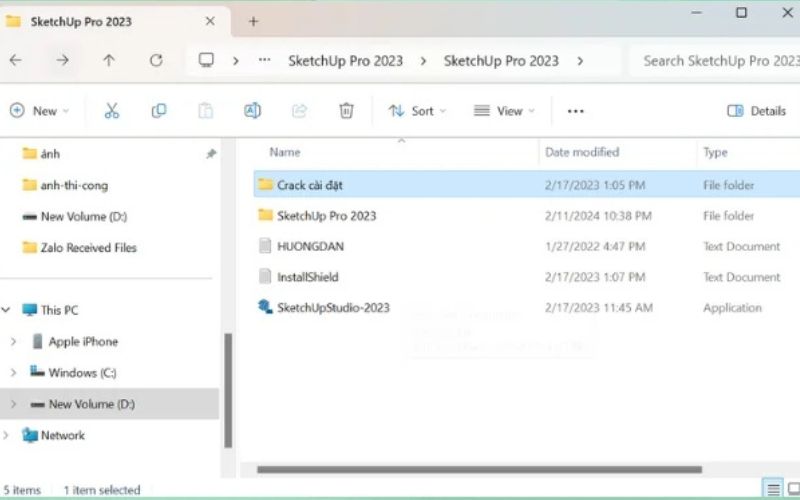Sort by the Name column header
The image size is (800, 500).
(x=285, y=152)
